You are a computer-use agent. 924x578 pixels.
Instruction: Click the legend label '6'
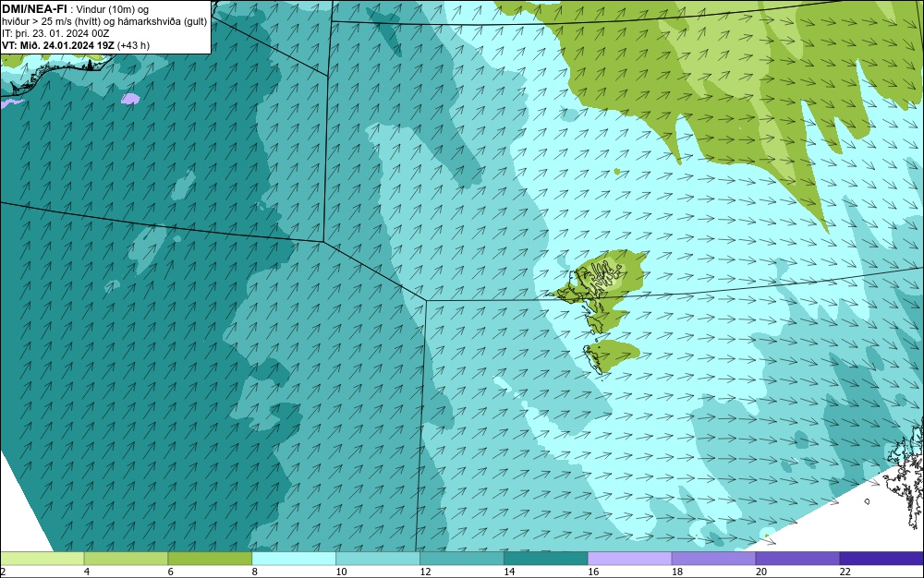tap(171, 572)
